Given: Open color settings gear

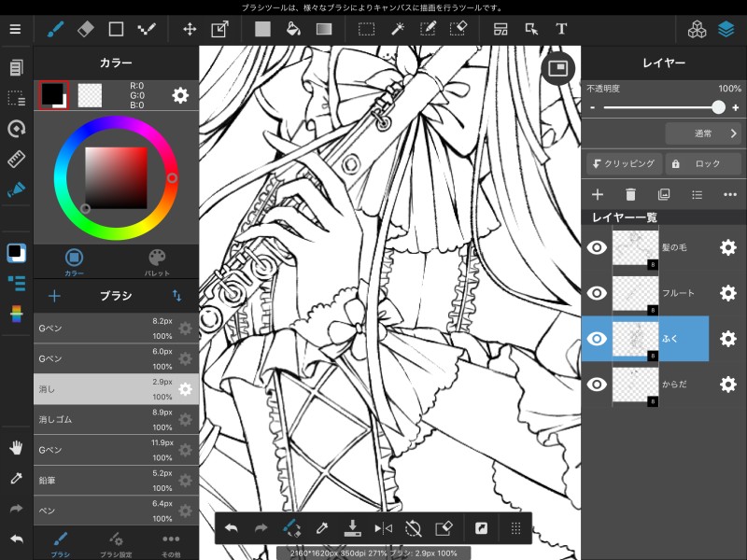Looking at the screenshot, I should [x=180, y=95].
